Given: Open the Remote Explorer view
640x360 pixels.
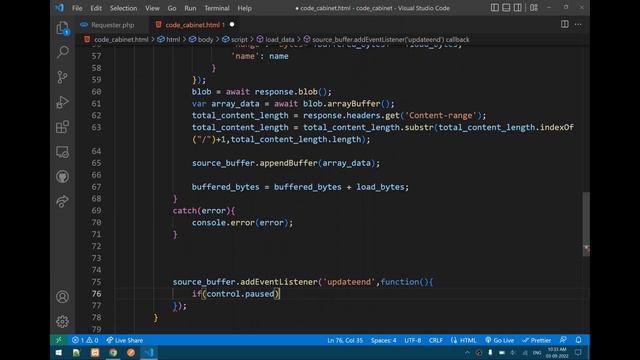Looking at the screenshot, I should (x=62, y=152).
